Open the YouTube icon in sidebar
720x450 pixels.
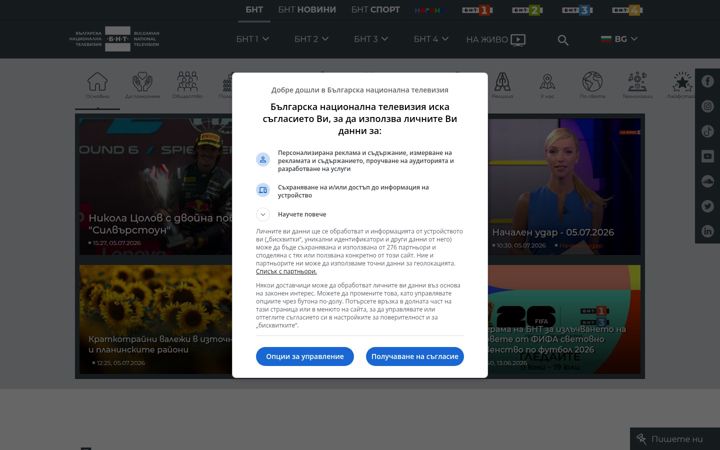[x=707, y=157]
